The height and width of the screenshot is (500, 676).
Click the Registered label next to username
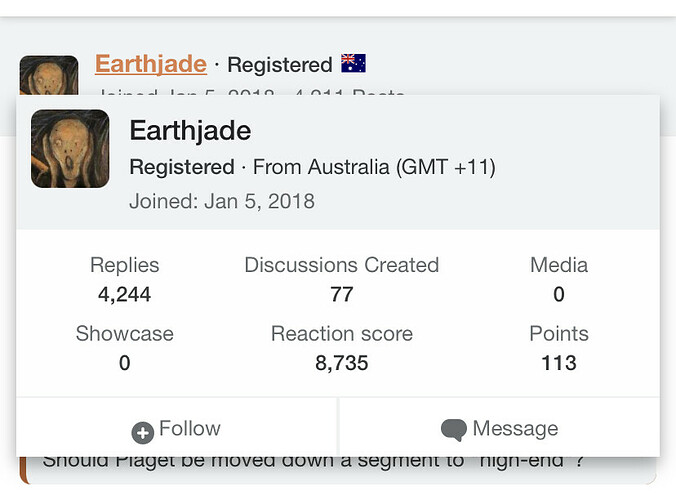[279, 65]
